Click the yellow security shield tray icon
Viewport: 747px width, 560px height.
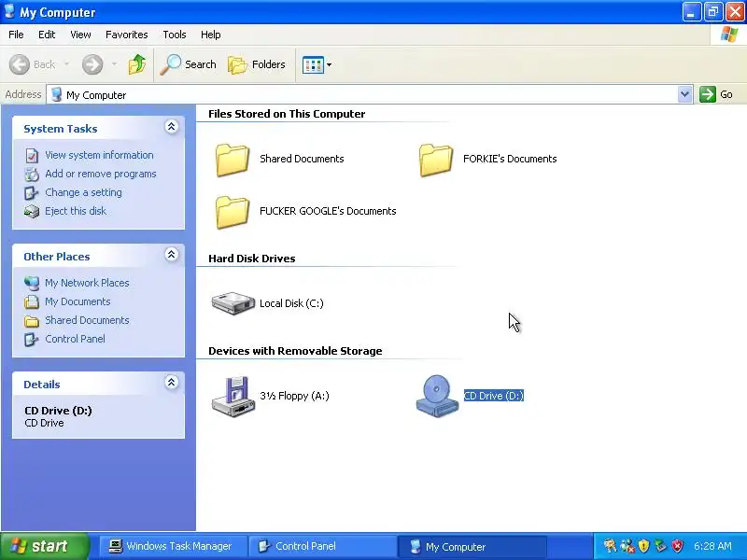643,546
